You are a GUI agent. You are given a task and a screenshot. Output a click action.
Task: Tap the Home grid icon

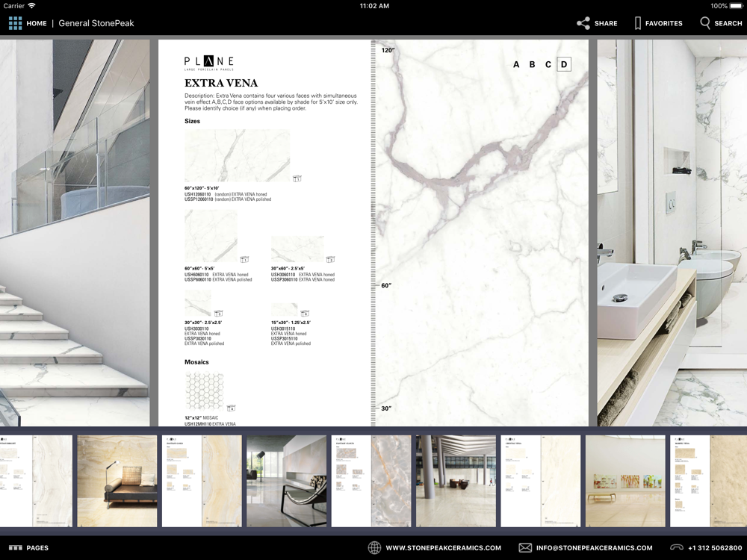tap(15, 23)
